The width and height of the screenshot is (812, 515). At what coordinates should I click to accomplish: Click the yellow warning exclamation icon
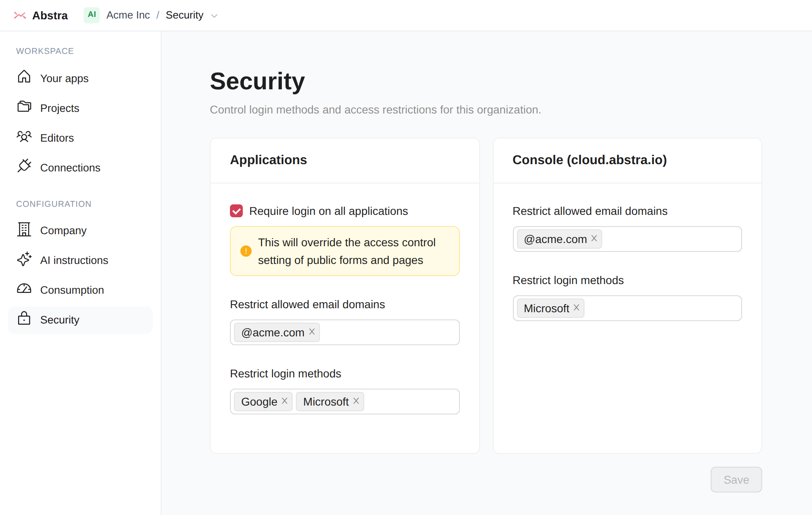pyautogui.click(x=246, y=251)
